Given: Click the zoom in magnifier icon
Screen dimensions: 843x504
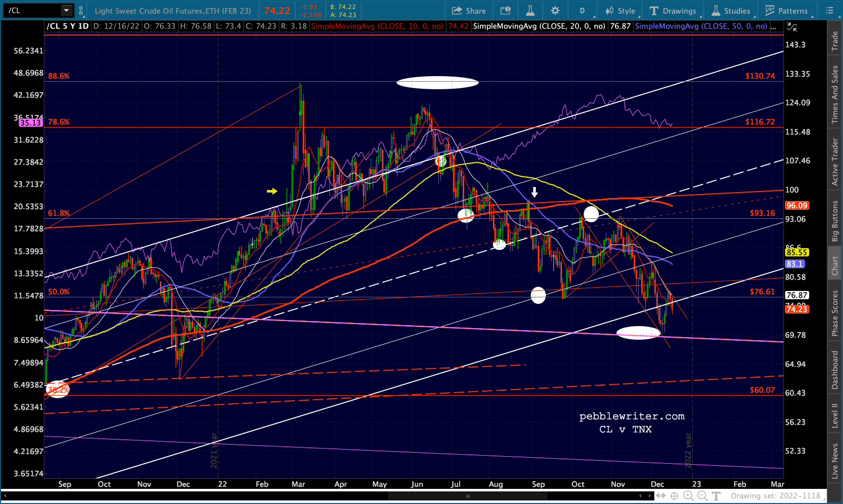Looking at the screenshot, I should click(x=688, y=496).
